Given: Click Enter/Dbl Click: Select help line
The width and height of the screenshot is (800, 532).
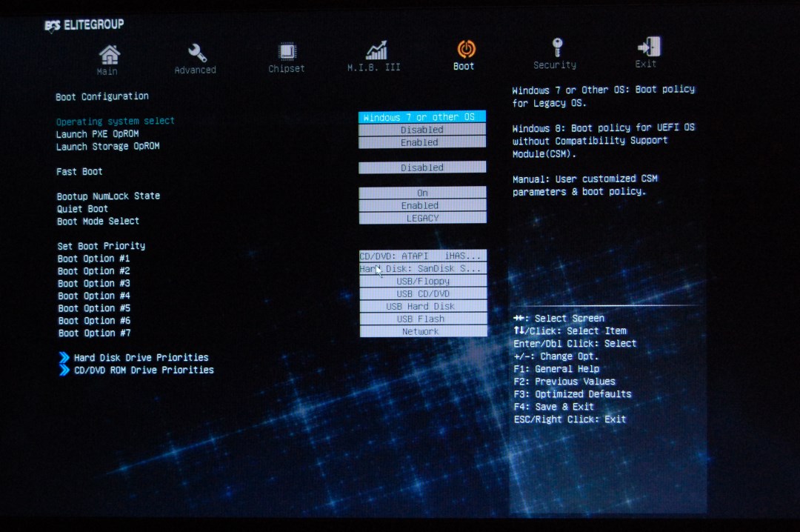Looking at the screenshot, I should coord(575,344).
